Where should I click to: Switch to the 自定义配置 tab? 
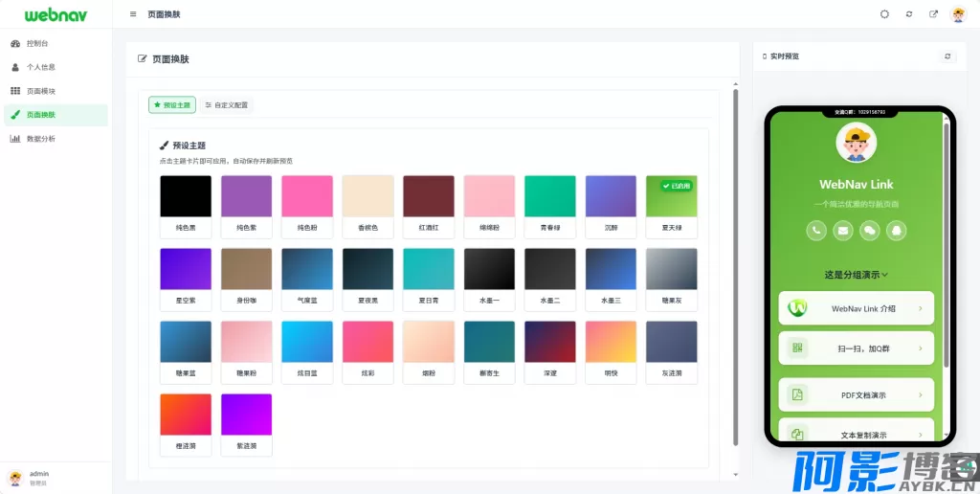[x=227, y=105]
